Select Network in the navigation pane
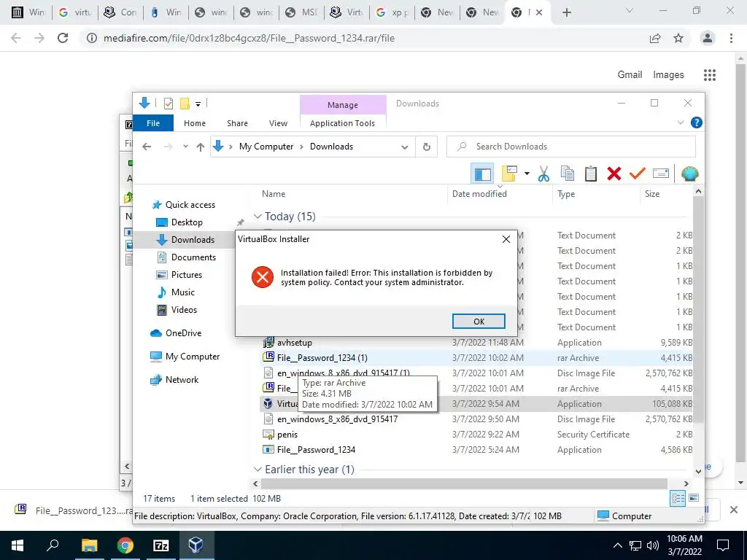Viewport: 747px width, 560px height. (182, 380)
